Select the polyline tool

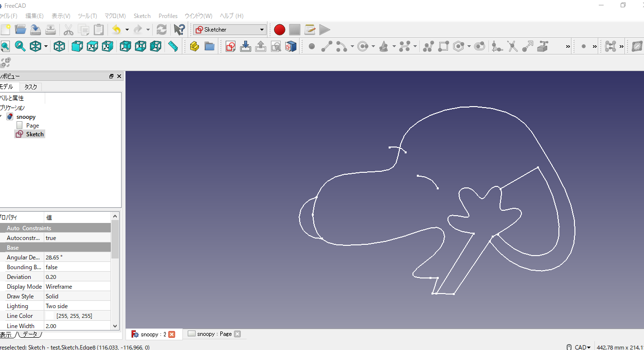pyautogui.click(x=428, y=46)
